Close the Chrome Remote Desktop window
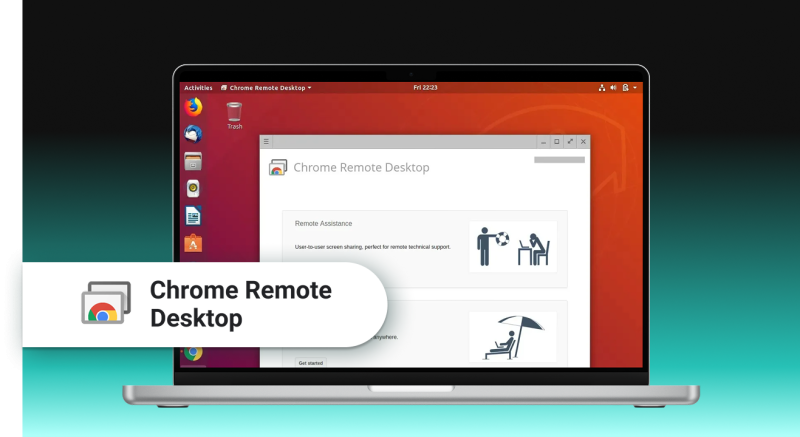The image size is (800, 437). [583, 142]
